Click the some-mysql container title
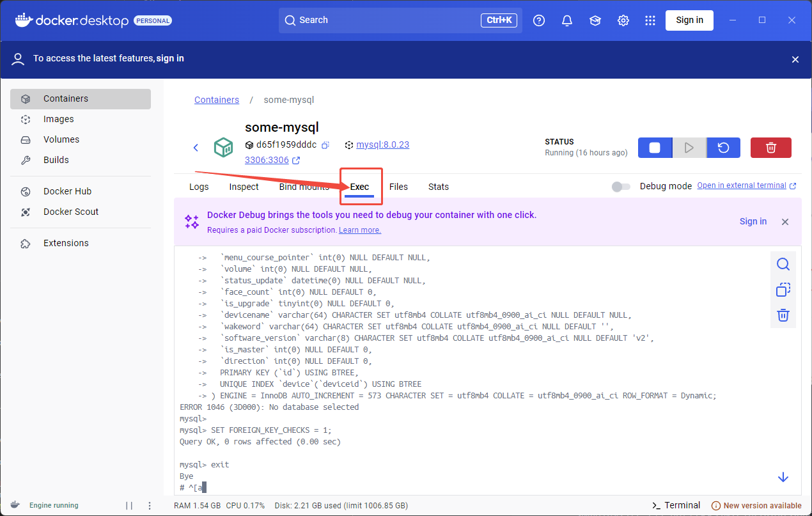 (282, 127)
